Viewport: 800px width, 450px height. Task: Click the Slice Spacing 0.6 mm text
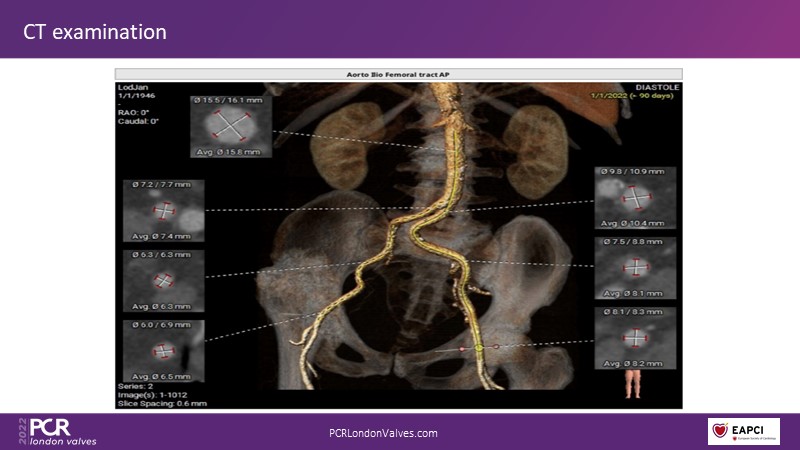(162, 403)
